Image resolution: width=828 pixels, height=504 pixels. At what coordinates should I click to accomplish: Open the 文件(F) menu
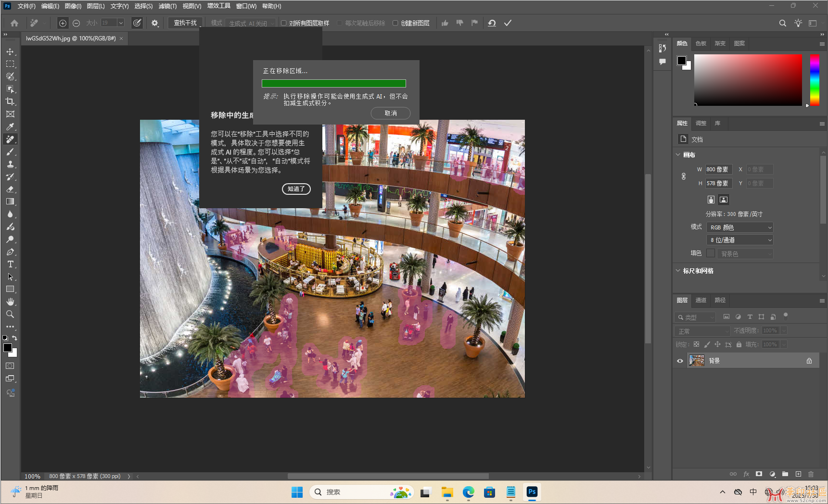pyautogui.click(x=26, y=6)
